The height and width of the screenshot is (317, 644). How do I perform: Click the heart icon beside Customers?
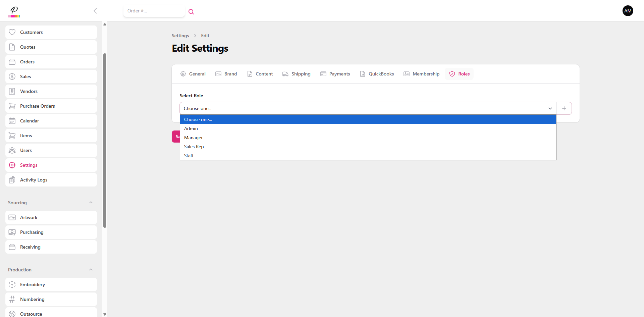(x=12, y=32)
